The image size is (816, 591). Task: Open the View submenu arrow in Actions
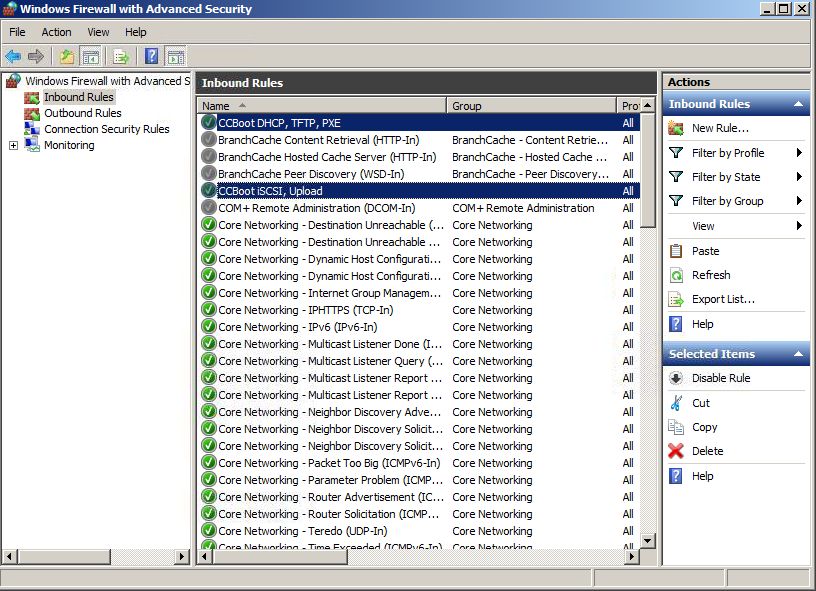799,226
